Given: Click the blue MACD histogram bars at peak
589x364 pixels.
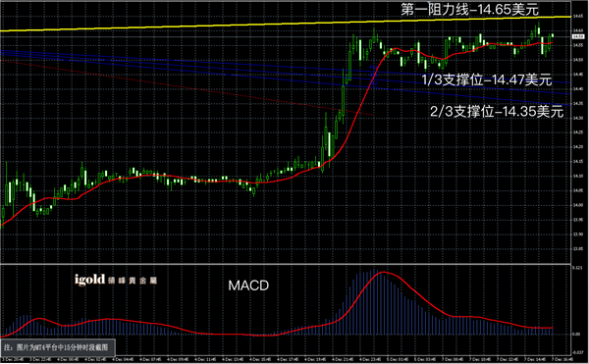Looking at the screenshot, I should (x=374, y=300).
